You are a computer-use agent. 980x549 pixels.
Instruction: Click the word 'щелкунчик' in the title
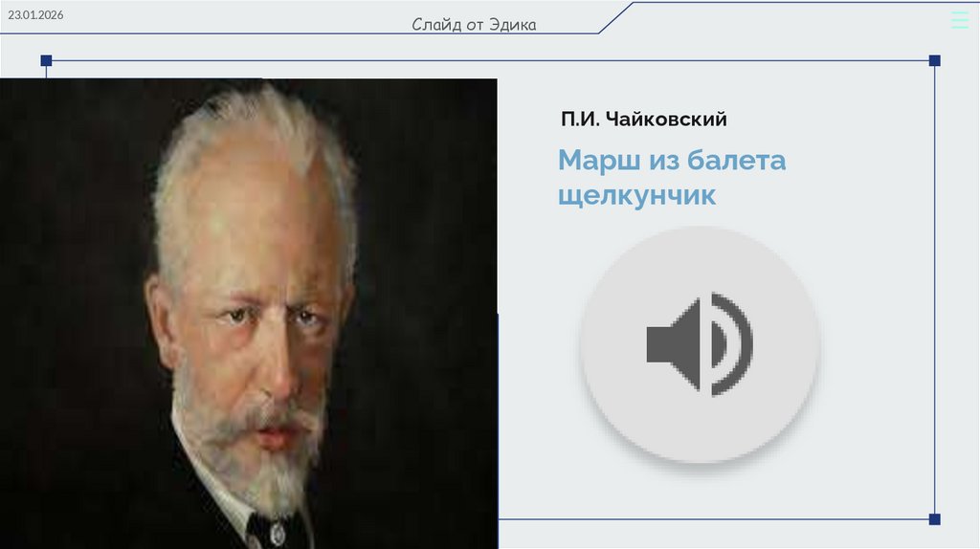point(636,195)
